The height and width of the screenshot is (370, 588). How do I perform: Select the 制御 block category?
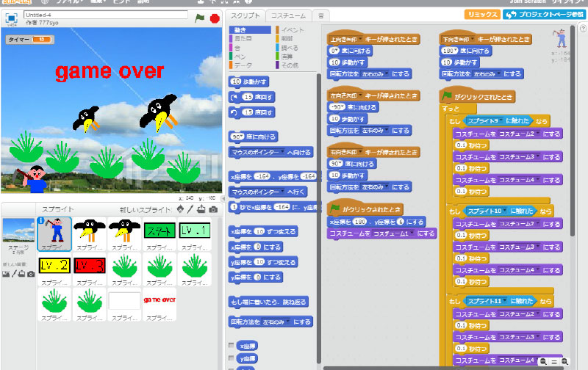[x=287, y=39]
